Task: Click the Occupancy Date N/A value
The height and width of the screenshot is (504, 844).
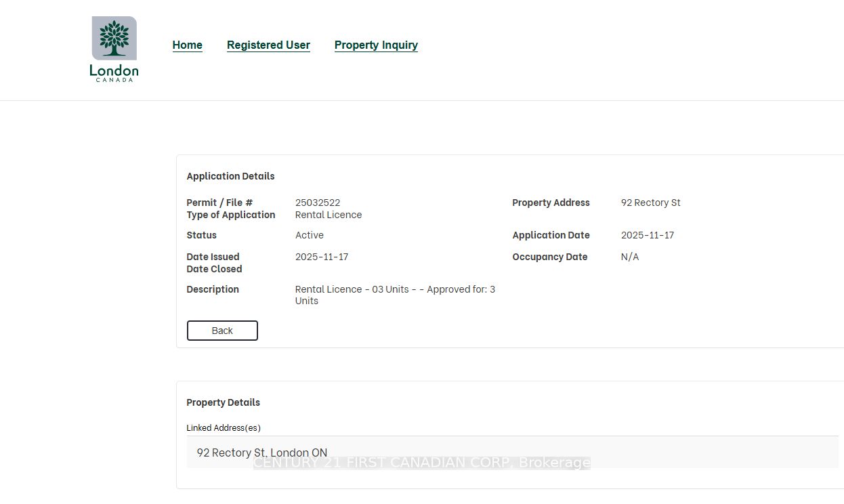Action: click(630, 257)
